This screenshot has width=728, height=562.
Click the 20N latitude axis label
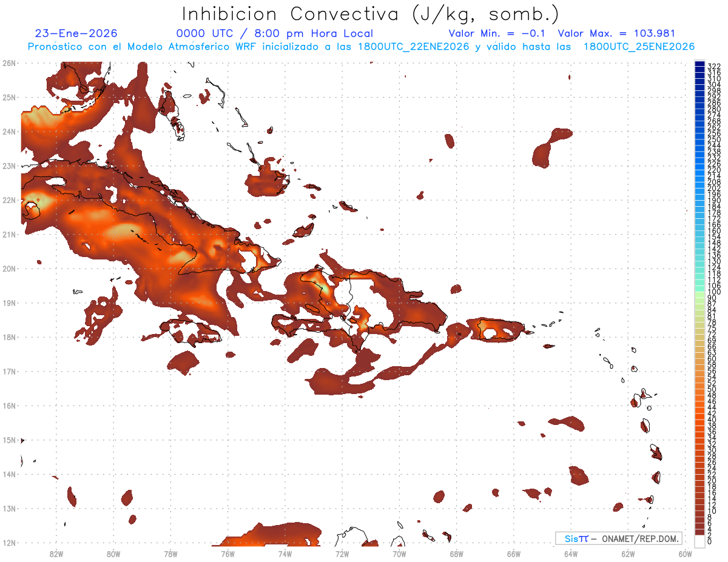click(9, 269)
